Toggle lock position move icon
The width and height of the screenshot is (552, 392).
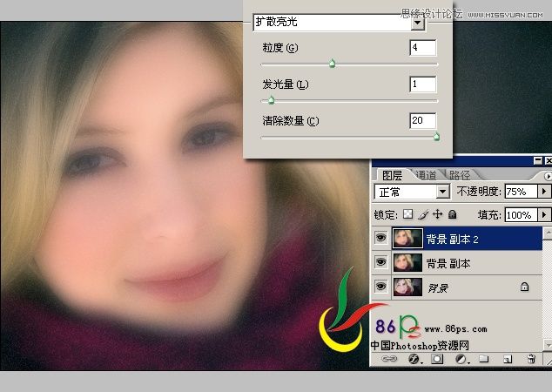[438, 214]
